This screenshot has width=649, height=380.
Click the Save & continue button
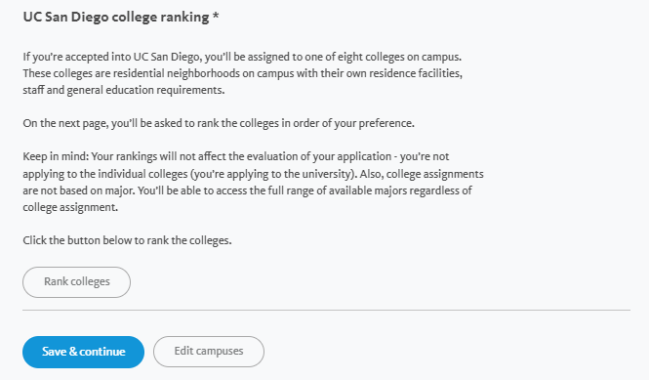click(x=83, y=352)
